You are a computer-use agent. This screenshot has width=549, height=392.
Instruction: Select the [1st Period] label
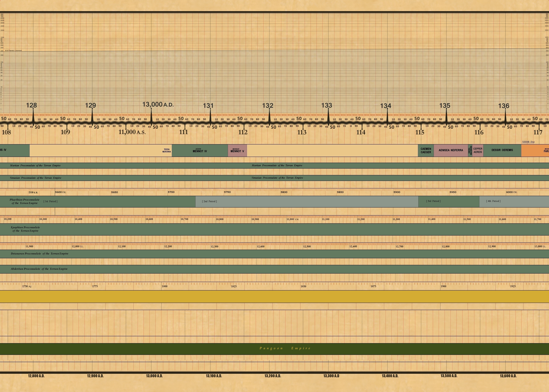(x=51, y=201)
